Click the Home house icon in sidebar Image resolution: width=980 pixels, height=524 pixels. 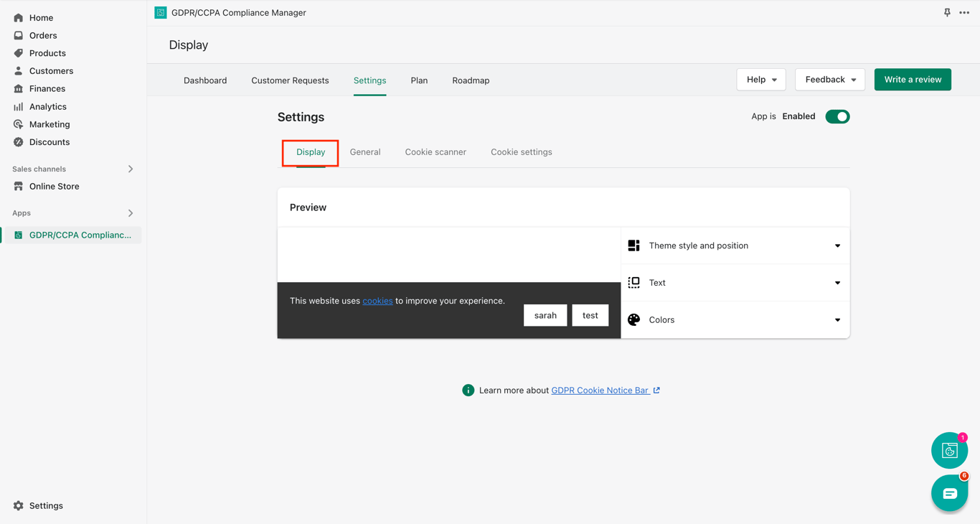tap(19, 18)
